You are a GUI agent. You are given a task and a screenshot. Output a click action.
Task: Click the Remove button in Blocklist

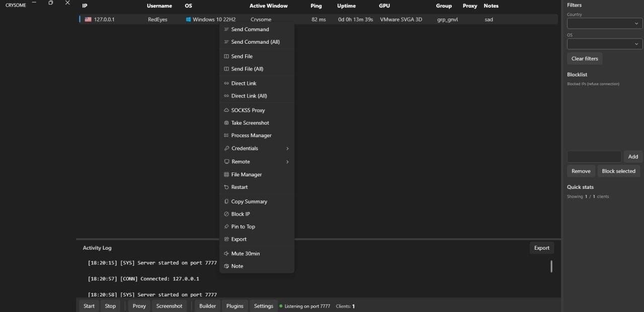[581, 171]
